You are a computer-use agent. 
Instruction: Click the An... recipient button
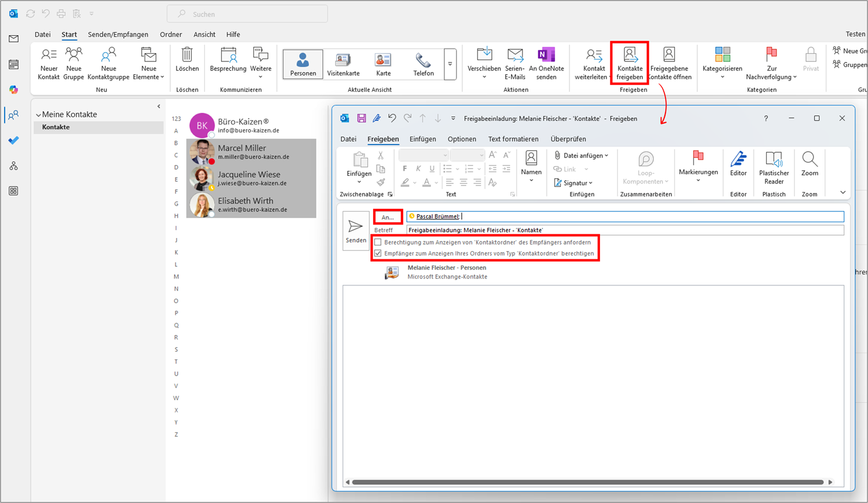pos(388,217)
